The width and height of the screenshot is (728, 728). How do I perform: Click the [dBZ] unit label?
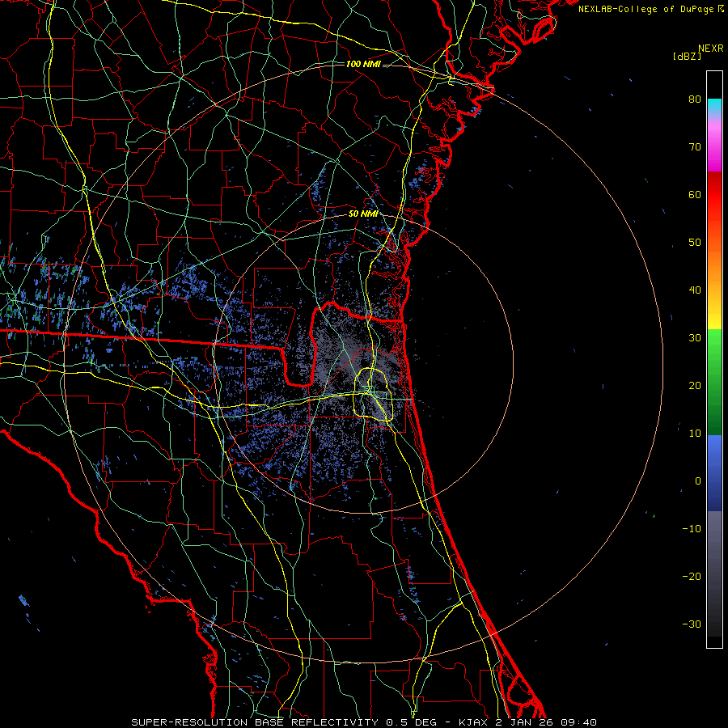pyautogui.click(x=687, y=56)
